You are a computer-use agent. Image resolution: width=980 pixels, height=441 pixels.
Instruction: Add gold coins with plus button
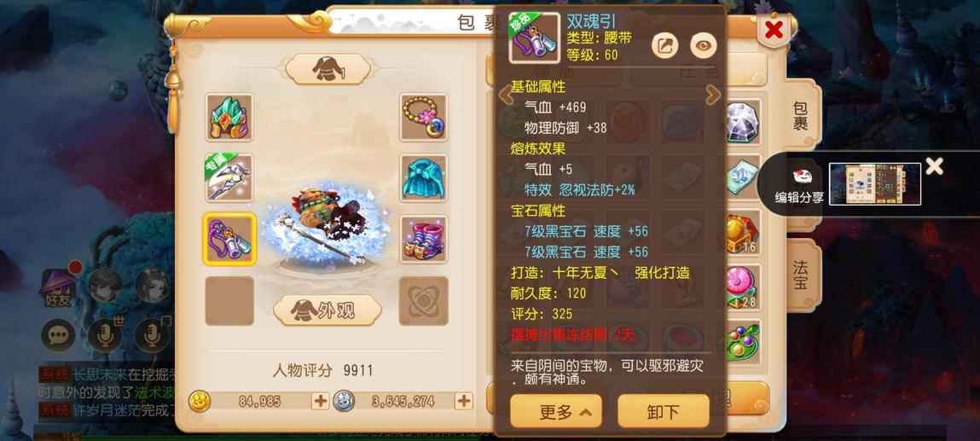[320, 401]
